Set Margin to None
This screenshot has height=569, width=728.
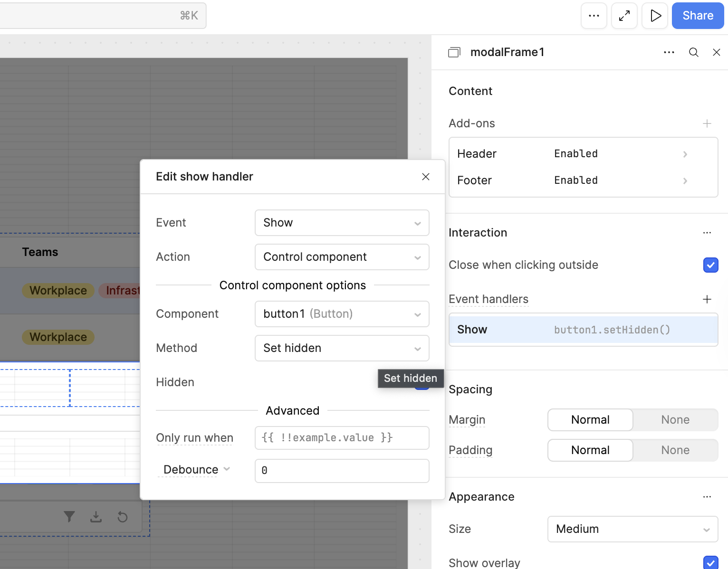(x=675, y=420)
